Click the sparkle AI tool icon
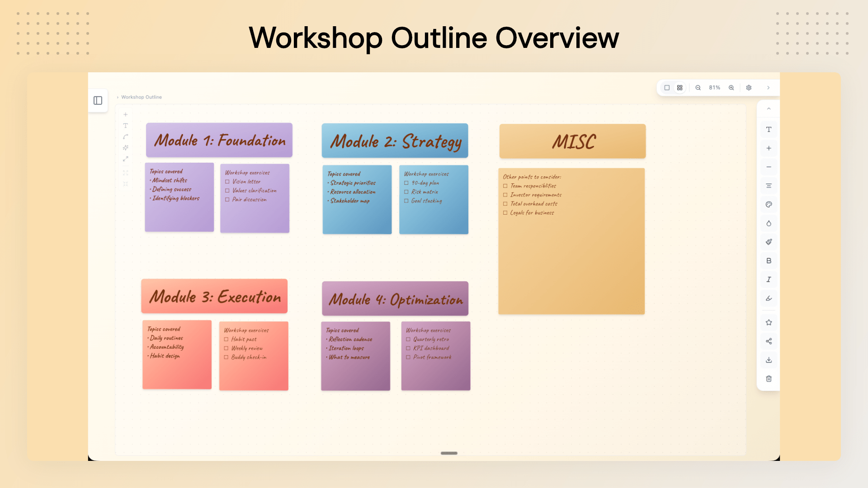The image size is (868, 488). [126, 148]
